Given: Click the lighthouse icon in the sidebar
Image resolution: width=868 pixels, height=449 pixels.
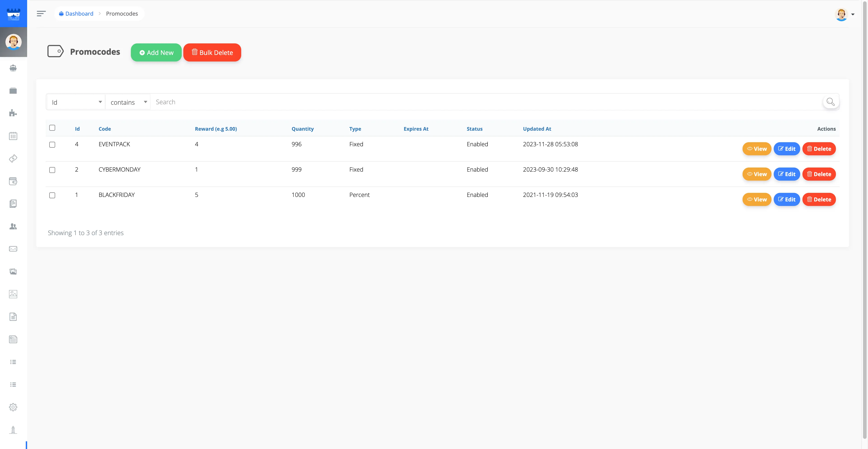Looking at the screenshot, I should [x=13, y=430].
